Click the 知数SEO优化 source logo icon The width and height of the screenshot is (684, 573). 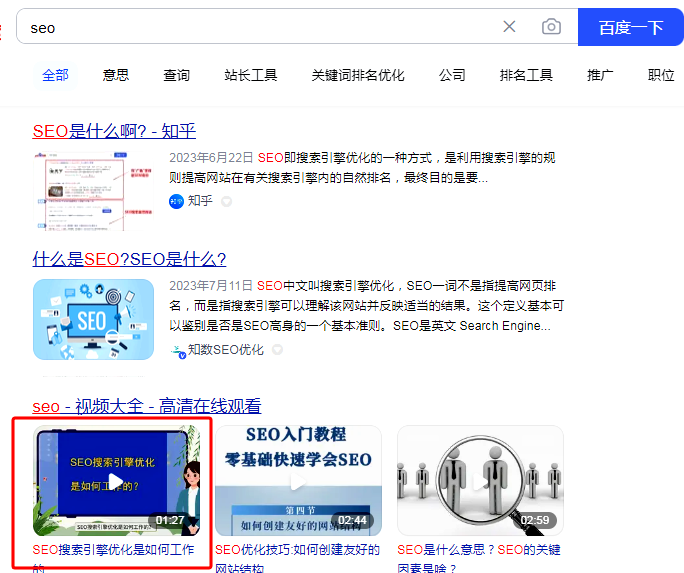(178, 351)
